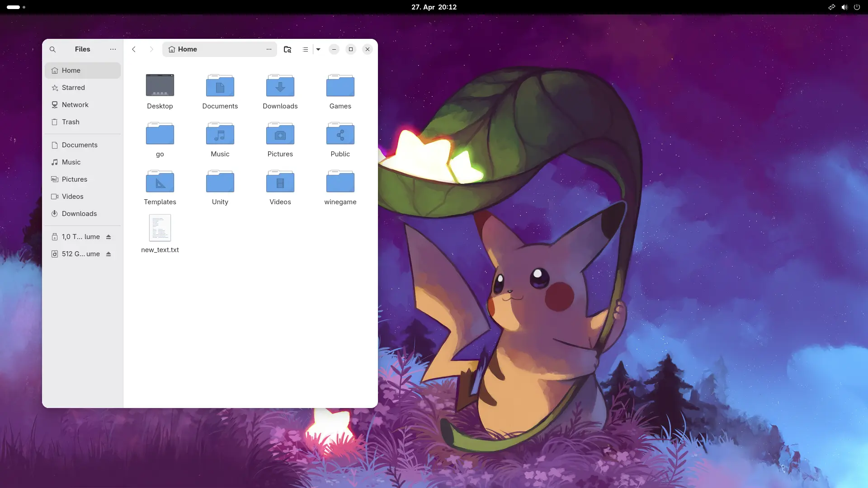Select the Unity folder icon
The image size is (868, 488).
(x=220, y=181)
